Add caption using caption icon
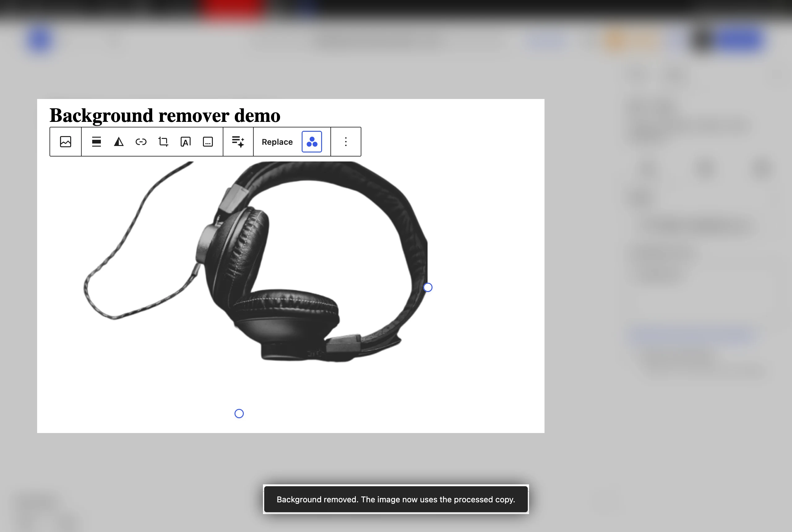Viewport: 792px width, 532px height. coord(208,142)
